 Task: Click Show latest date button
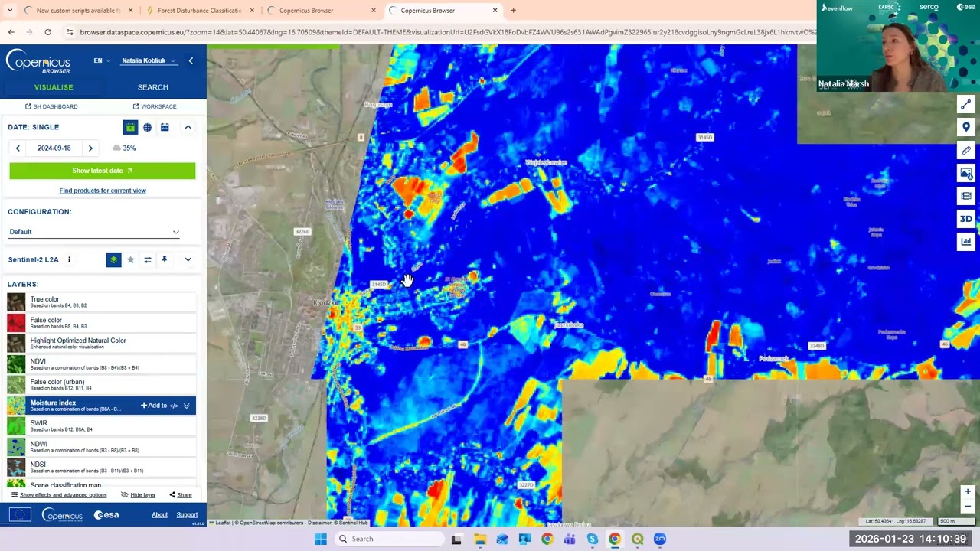(x=103, y=171)
